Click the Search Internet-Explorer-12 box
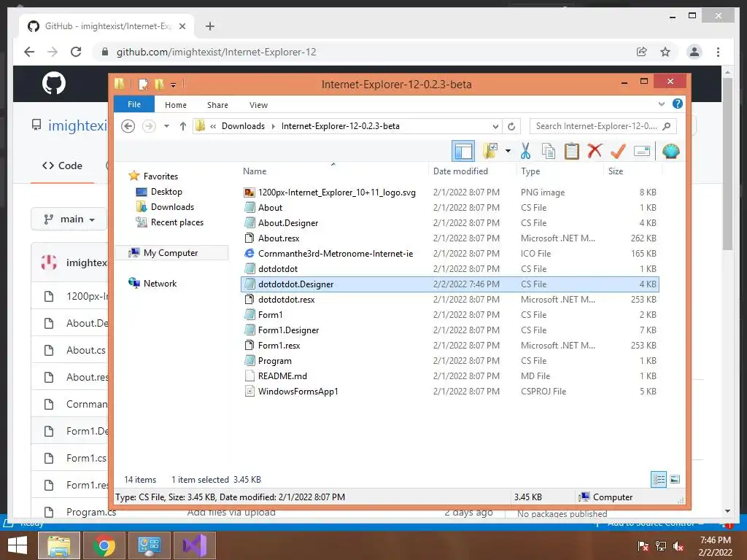 [x=603, y=126]
